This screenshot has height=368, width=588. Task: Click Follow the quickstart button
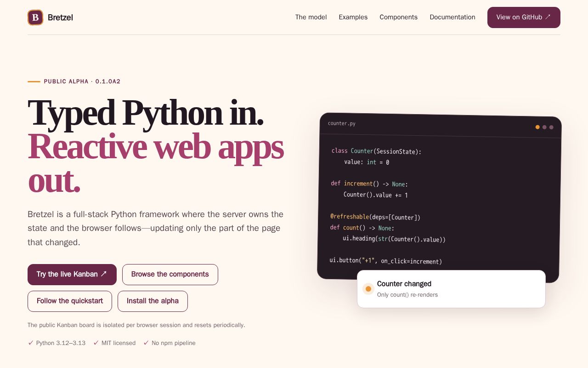coord(70,301)
